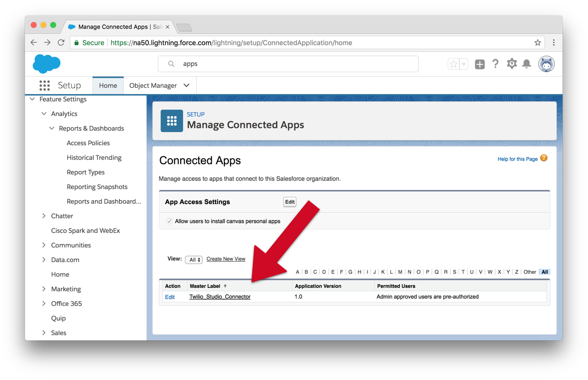Click the Application Version column header
The width and height of the screenshot is (588, 380).
(318, 286)
